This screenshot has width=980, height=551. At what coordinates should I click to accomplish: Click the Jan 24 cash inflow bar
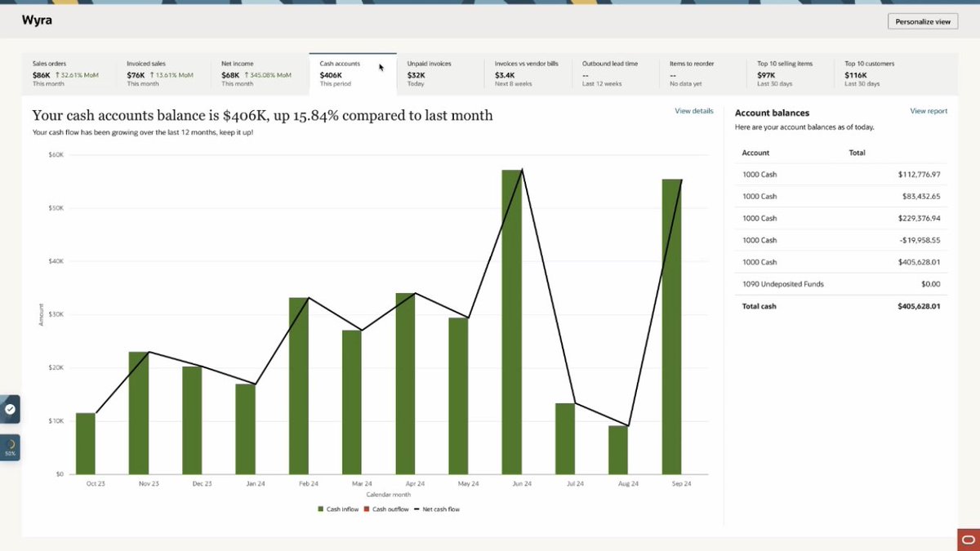click(x=245, y=429)
